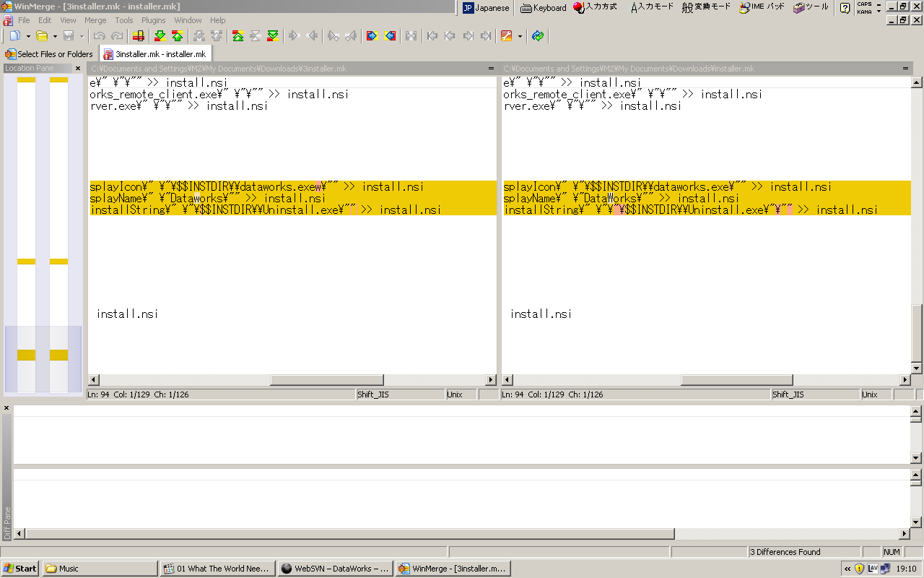The height and width of the screenshot is (578, 924).
Task: Click the Windows Start button
Action: pyautogui.click(x=20, y=569)
